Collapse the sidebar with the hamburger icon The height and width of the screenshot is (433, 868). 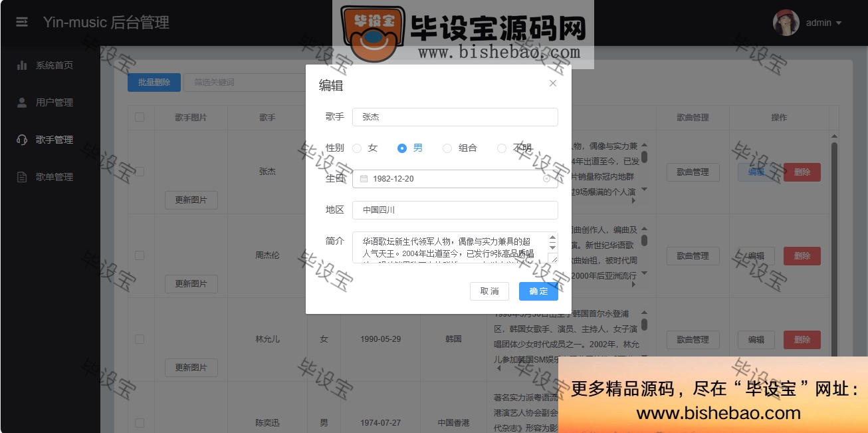pos(22,22)
